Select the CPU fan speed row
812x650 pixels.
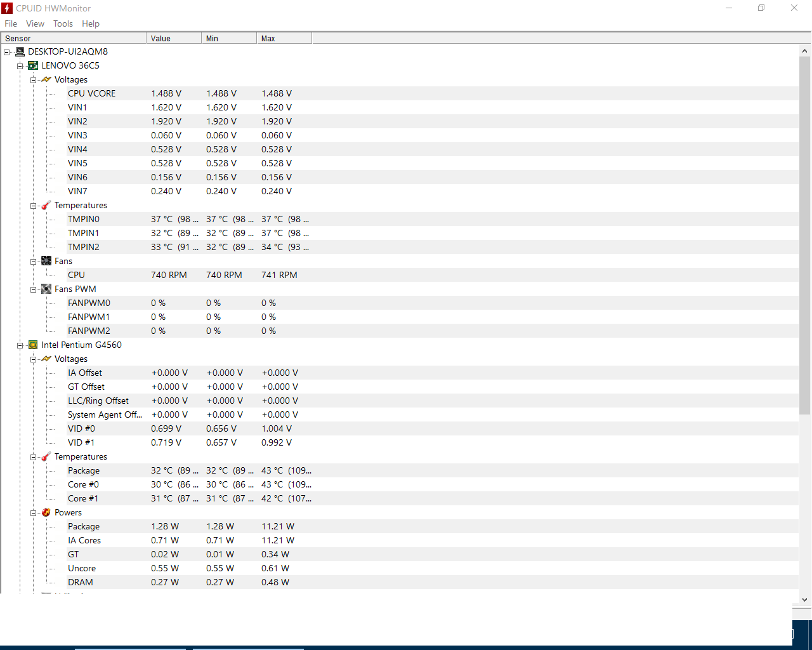coord(431,275)
